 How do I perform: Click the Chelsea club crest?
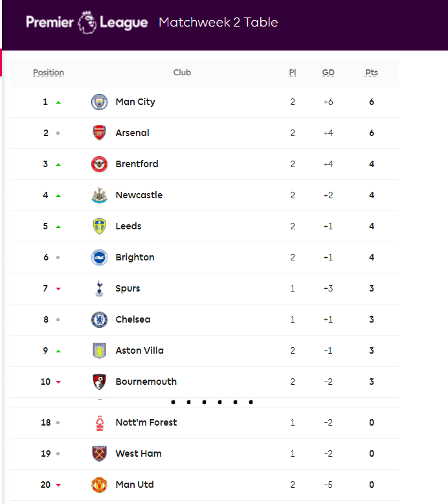tap(99, 319)
